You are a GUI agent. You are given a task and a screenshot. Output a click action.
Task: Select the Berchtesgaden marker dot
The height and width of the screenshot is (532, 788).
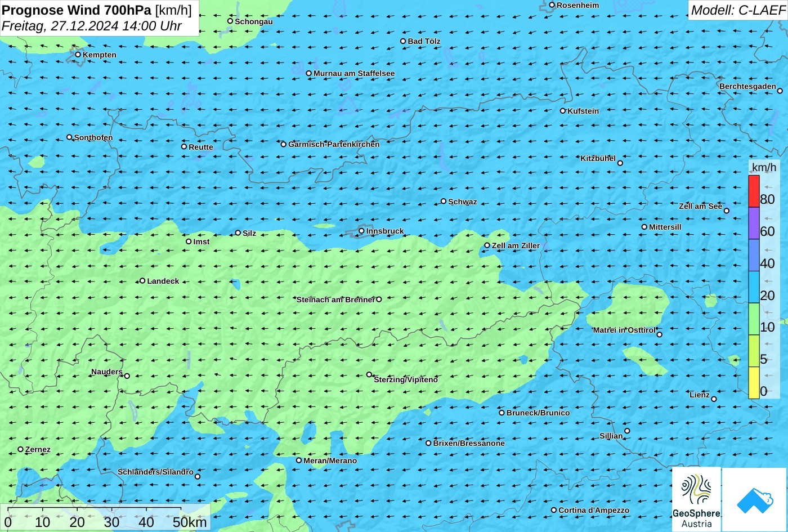780,91
